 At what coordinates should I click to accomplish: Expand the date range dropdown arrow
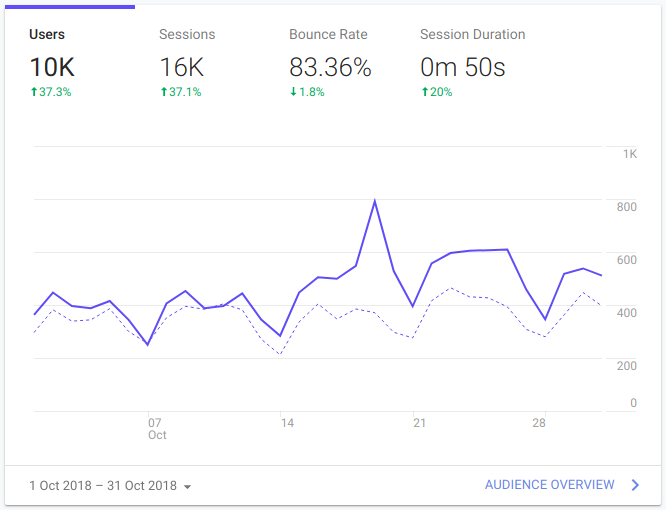coord(187,487)
